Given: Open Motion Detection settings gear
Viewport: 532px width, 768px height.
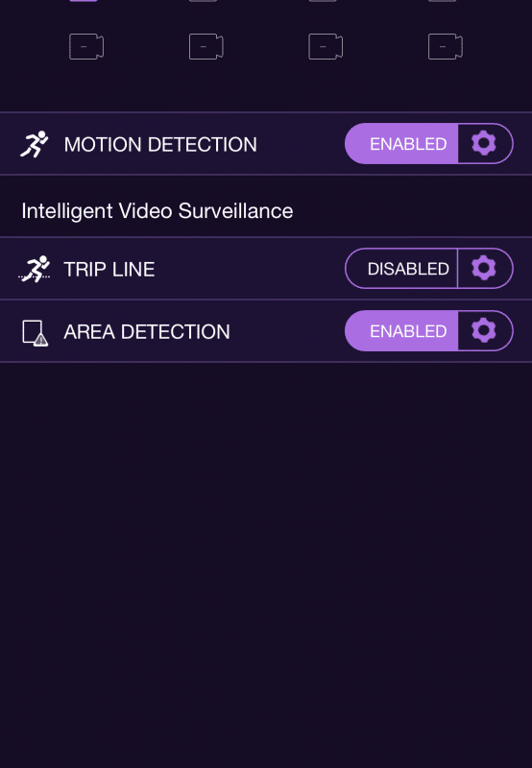Looking at the screenshot, I should (484, 143).
